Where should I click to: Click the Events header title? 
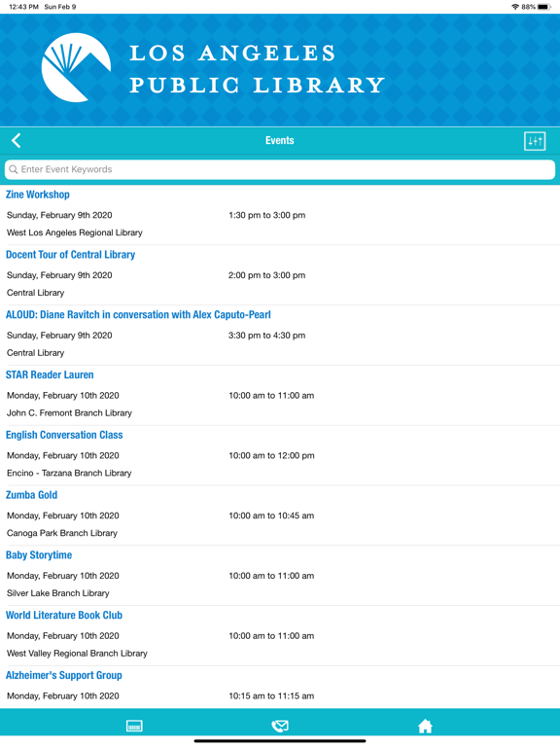point(280,140)
